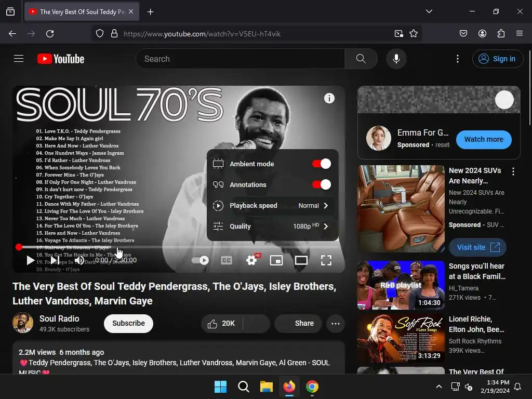Toggle the autoplay switch
Image resolution: width=532 pixels, height=399 pixels.
(200, 260)
